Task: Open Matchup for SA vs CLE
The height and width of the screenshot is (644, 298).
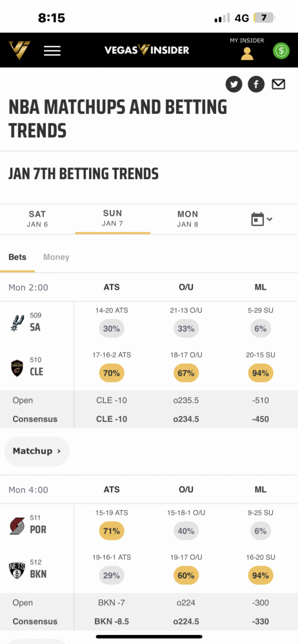Action: tap(37, 451)
